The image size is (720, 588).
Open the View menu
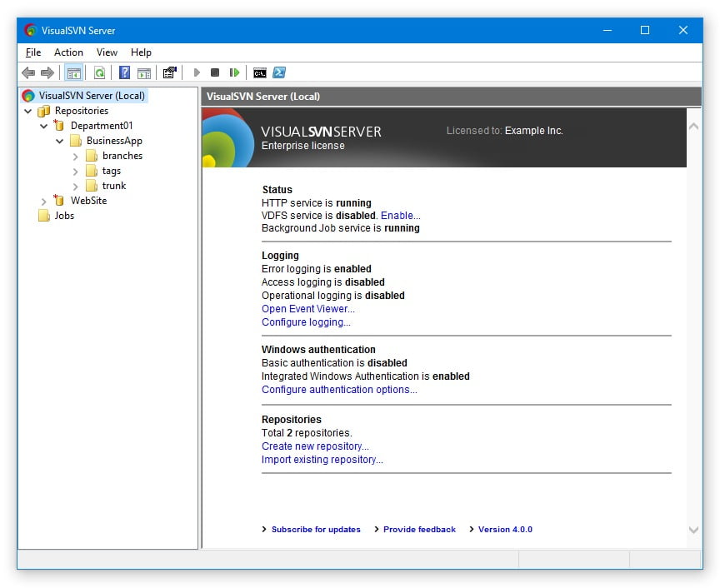(107, 52)
